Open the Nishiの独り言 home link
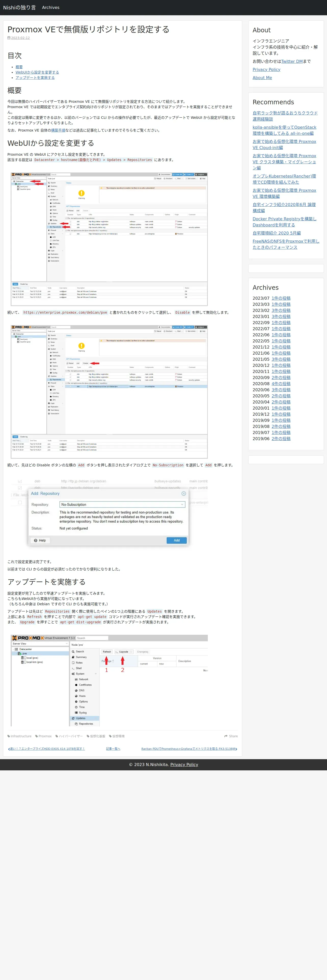The image size is (327, 980). (x=19, y=8)
